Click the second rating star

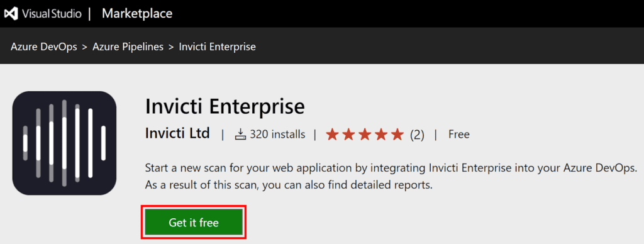point(348,135)
